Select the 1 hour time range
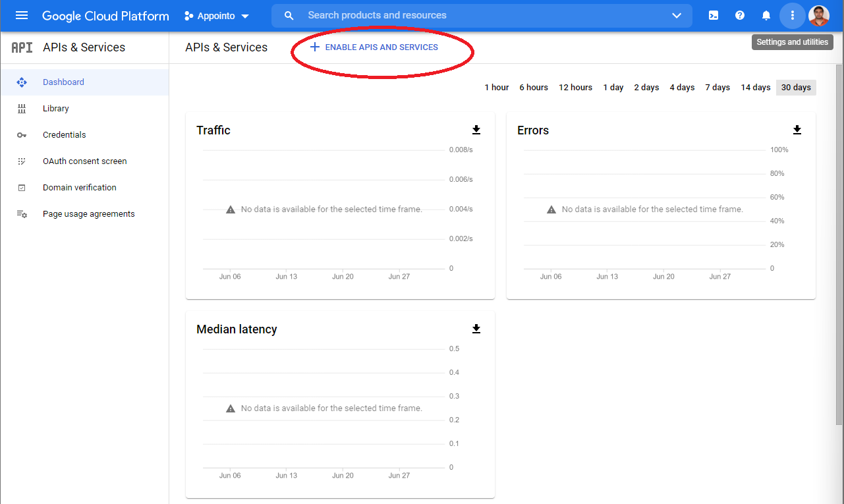The image size is (844, 504). (x=497, y=88)
